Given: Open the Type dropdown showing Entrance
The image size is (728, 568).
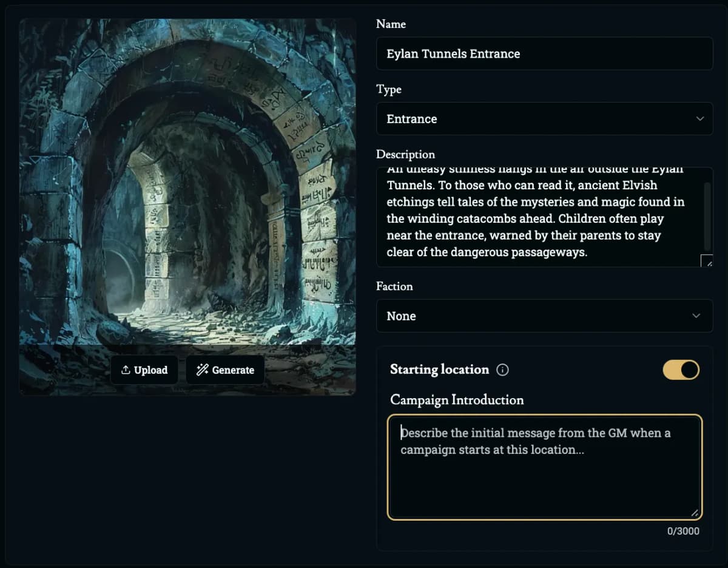Looking at the screenshot, I should click(x=544, y=119).
